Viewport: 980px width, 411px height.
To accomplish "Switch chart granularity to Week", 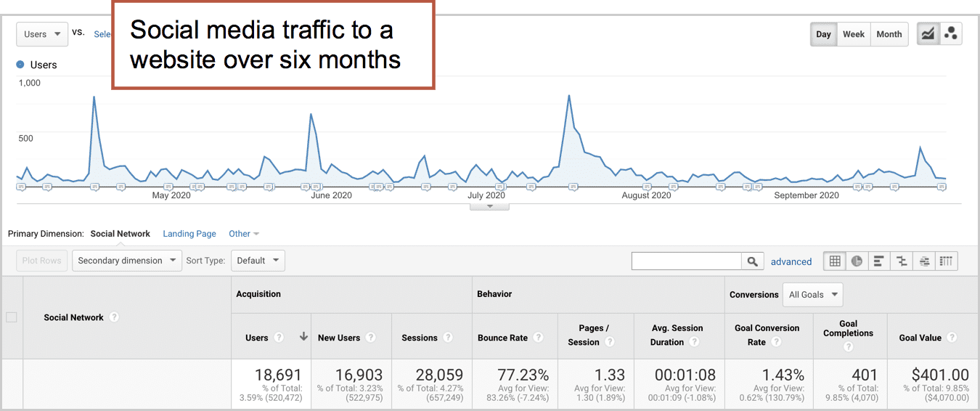I will coord(854,34).
